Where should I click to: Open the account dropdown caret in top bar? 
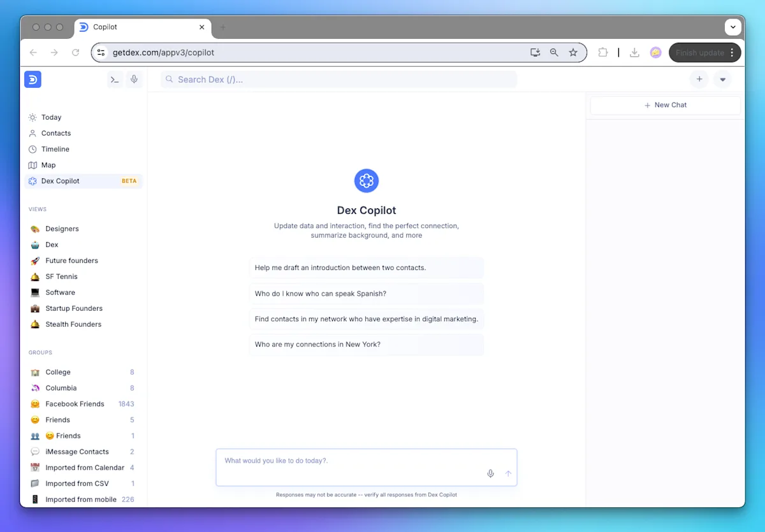[x=722, y=80]
